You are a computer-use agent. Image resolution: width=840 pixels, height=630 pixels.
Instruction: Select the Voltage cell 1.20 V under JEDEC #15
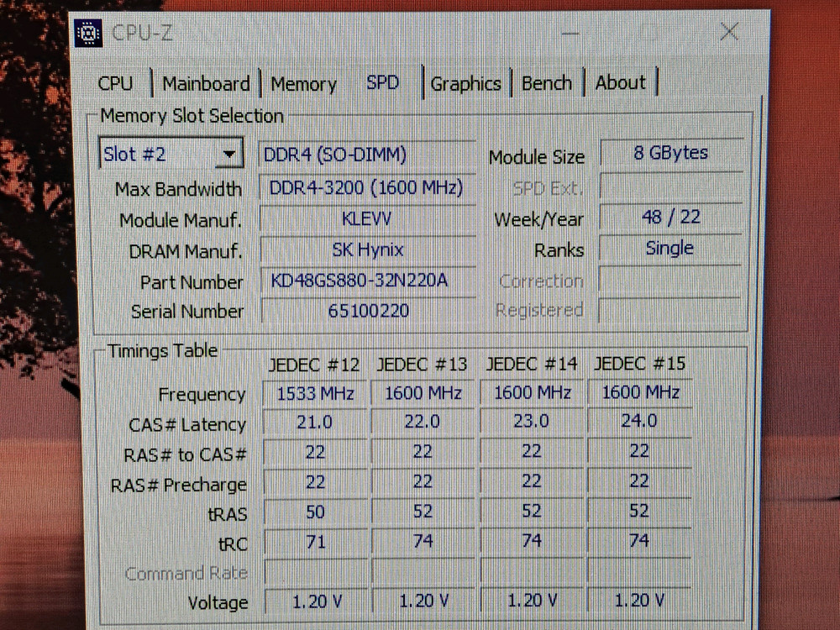tap(639, 600)
